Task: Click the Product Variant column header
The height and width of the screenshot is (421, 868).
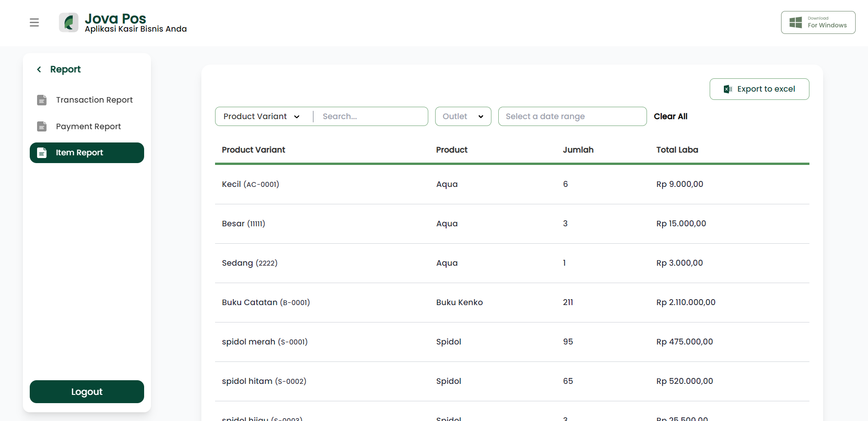Action: coord(253,150)
